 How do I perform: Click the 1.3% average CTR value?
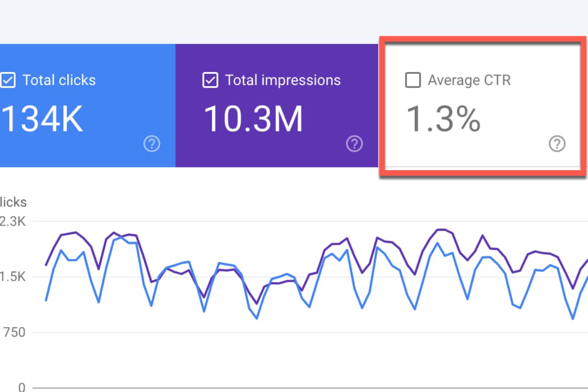(x=444, y=119)
